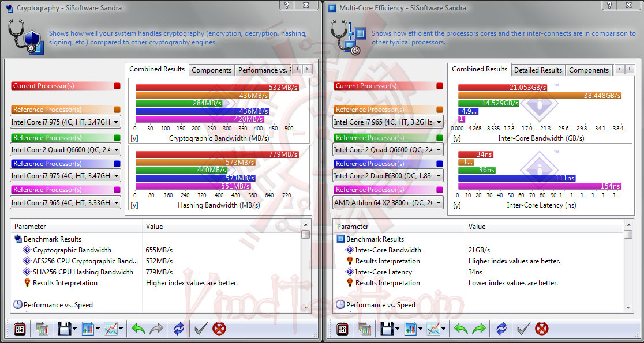644x343 pixels.
Task: Click the red Current Processor swatch in Cryptography
Action: coord(117,86)
